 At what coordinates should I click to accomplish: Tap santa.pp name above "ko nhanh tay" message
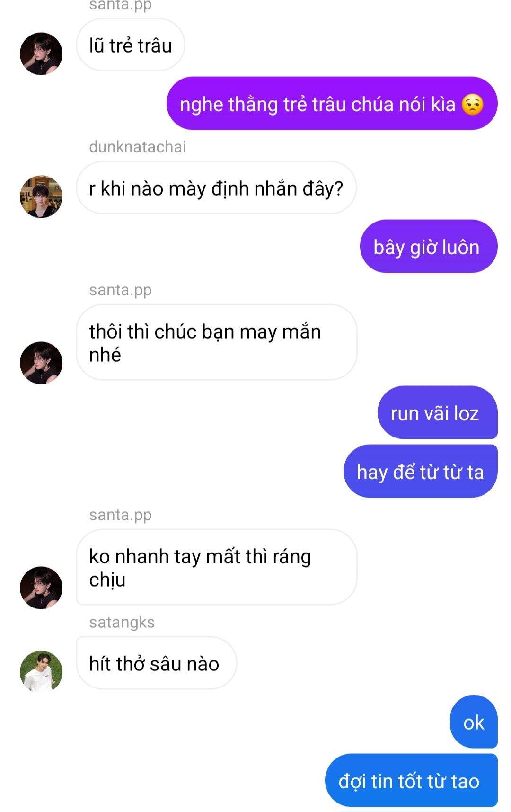pyautogui.click(x=121, y=515)
